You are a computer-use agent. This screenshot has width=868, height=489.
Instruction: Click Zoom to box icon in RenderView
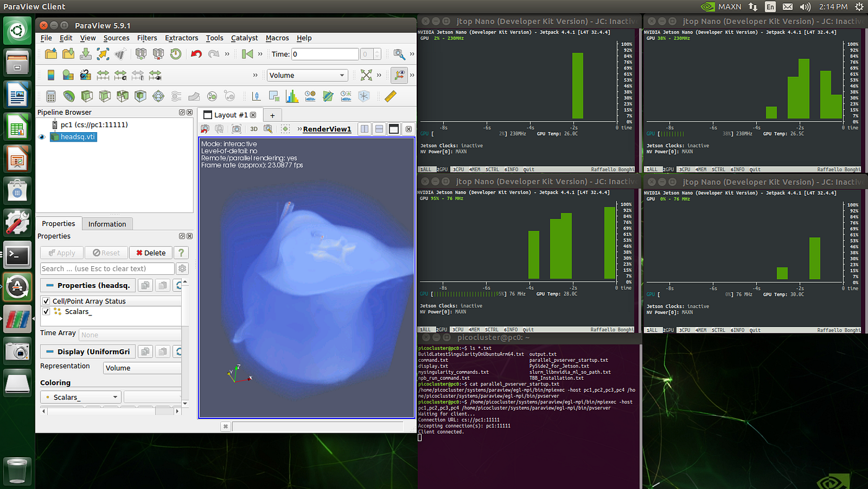point(268,129)
